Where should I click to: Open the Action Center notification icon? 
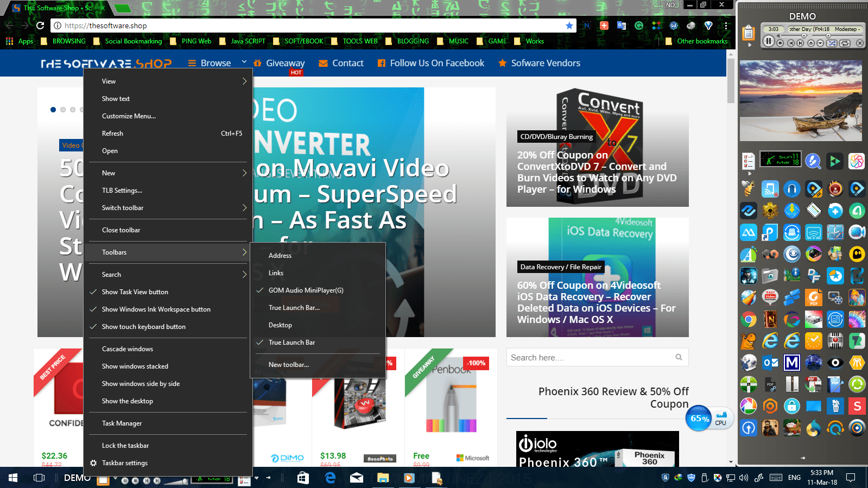(851, 478)
